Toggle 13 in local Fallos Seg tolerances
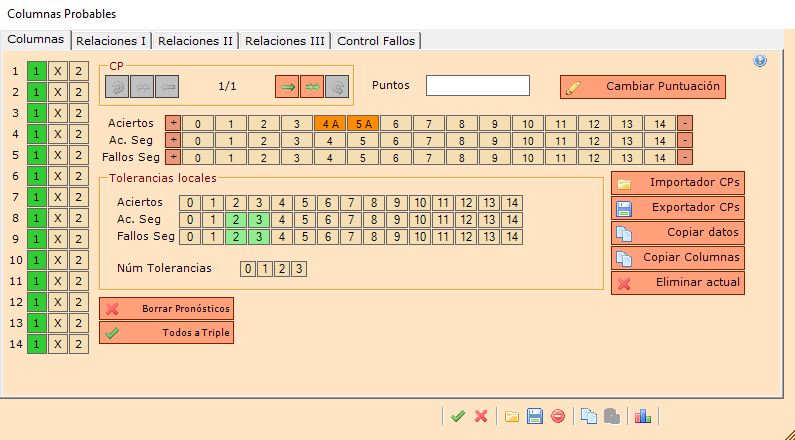The image size is (795, 440). 489,237
